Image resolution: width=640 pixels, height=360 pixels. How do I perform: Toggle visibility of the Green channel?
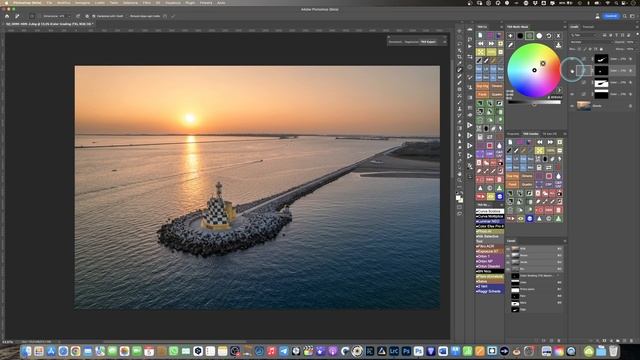point(508,262)
